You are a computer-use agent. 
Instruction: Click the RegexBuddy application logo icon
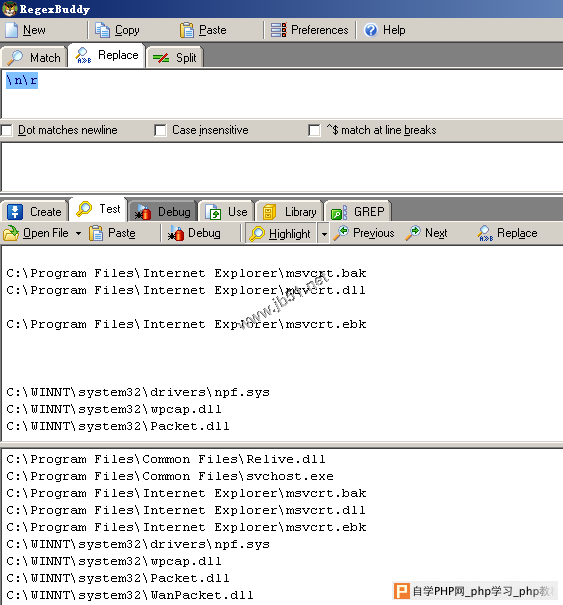click(x=9, y=8)
